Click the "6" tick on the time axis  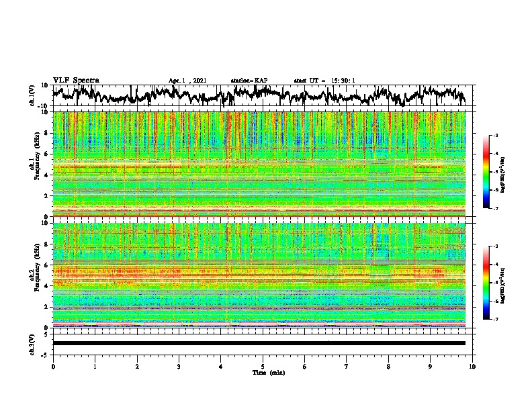point(305,367)
